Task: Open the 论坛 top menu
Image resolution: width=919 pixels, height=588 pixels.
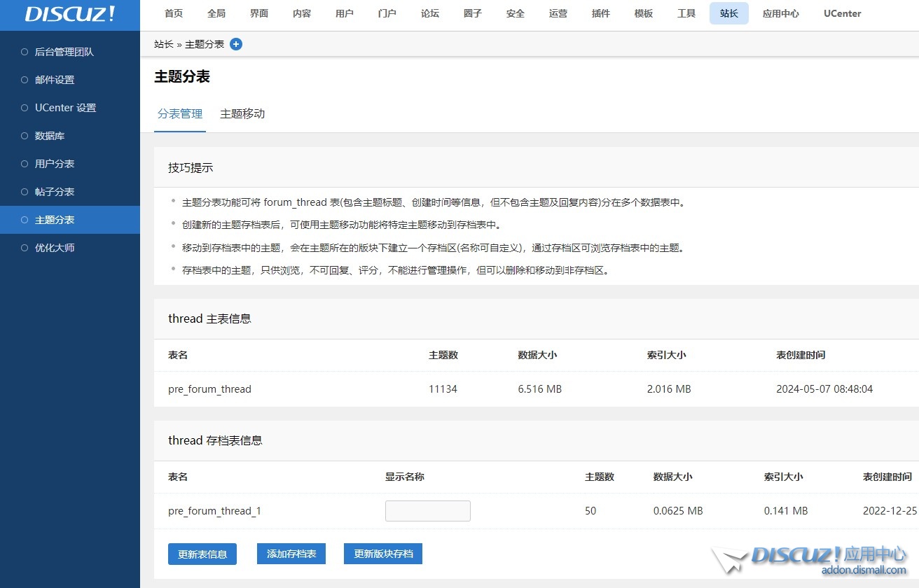Action: tap(430, 13)
